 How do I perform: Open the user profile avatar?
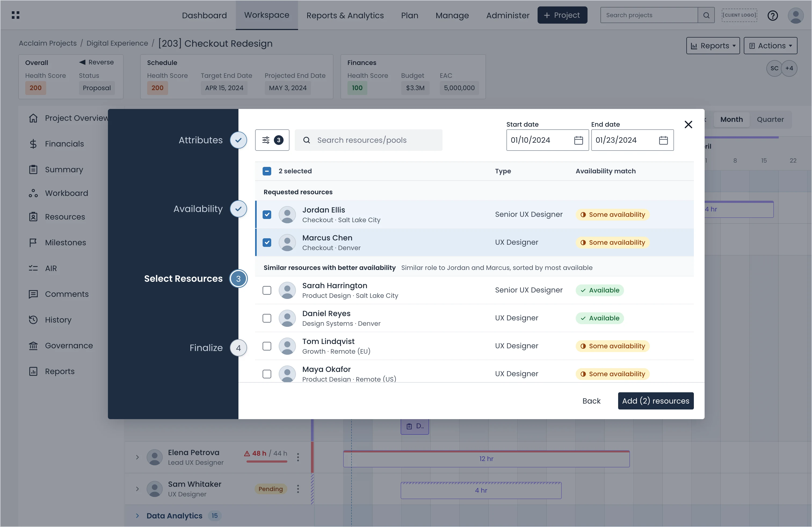(796, 15)
